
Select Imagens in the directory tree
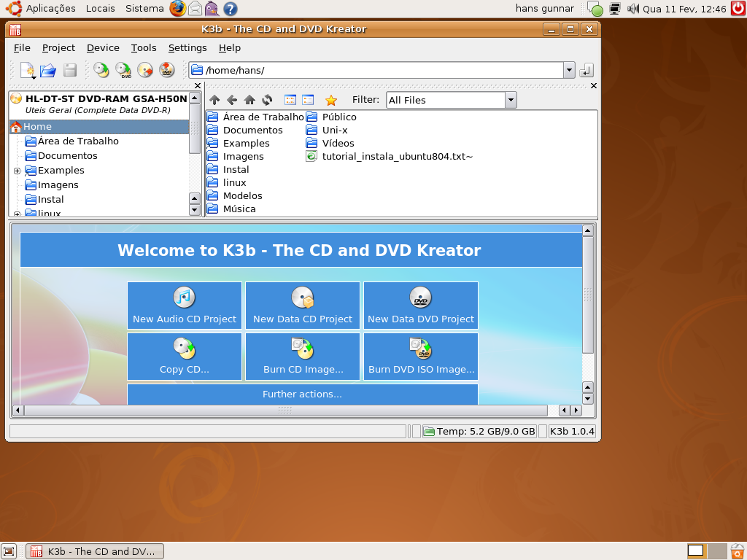pyautogui.click(x=52, y=184)
